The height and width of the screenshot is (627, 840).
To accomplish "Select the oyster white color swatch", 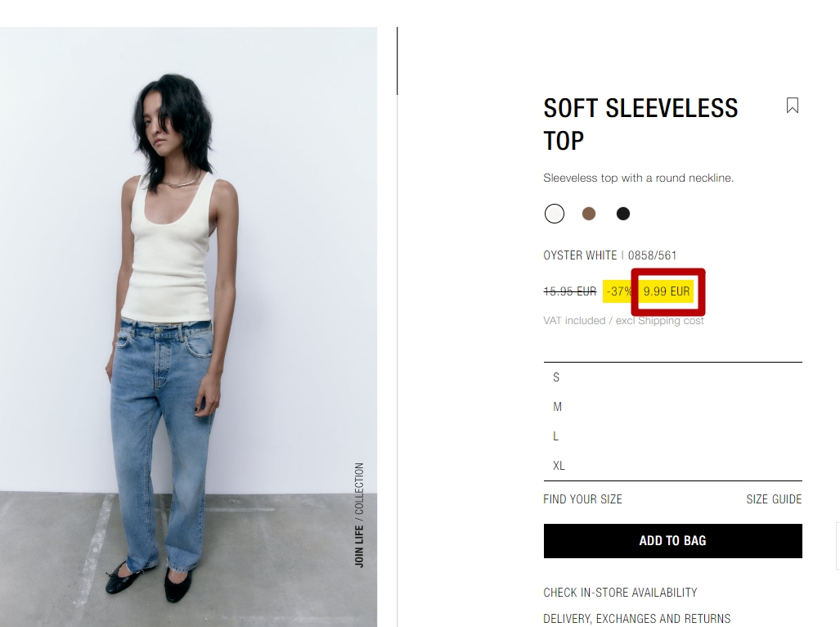I will pos(555,214).
